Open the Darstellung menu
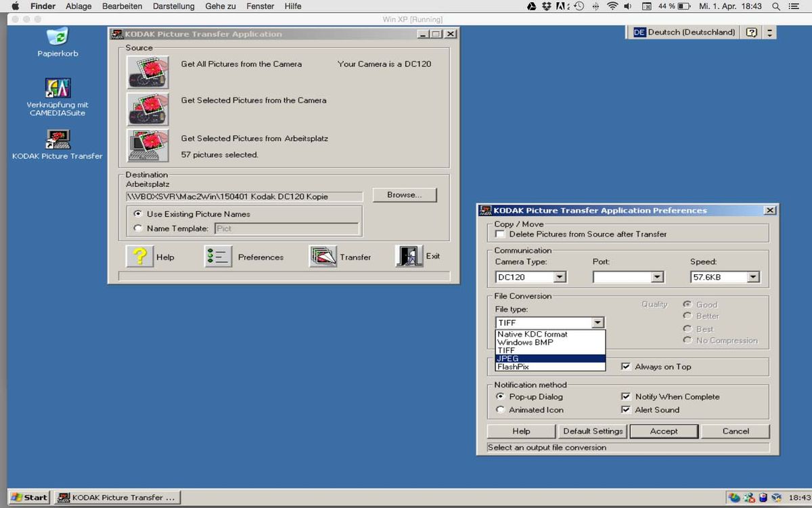The image size is (812, 508). click(x=173, y=6)
